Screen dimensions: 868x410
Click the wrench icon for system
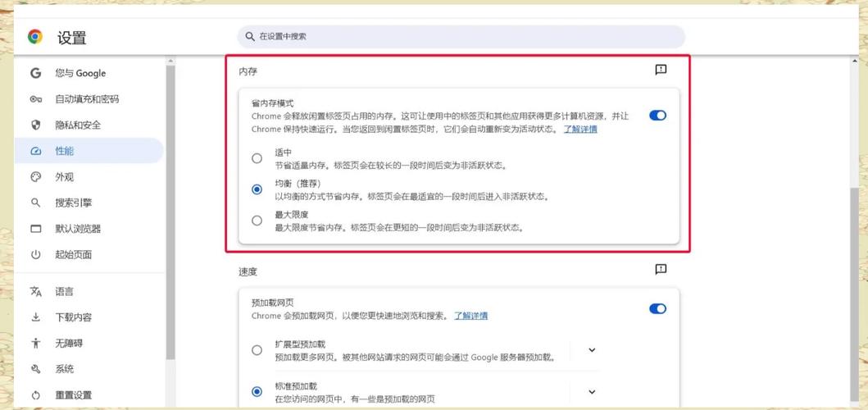point(35,369)
